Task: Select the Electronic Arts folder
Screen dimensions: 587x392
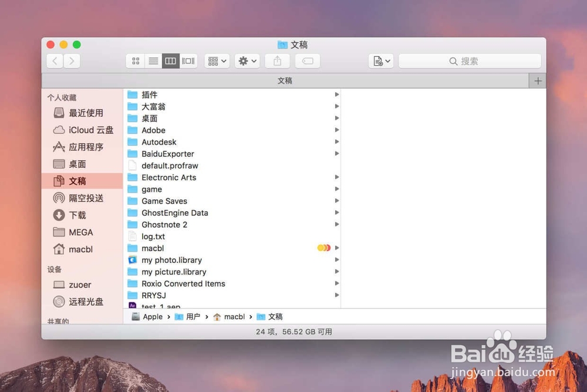Action: tap(232, 177)
